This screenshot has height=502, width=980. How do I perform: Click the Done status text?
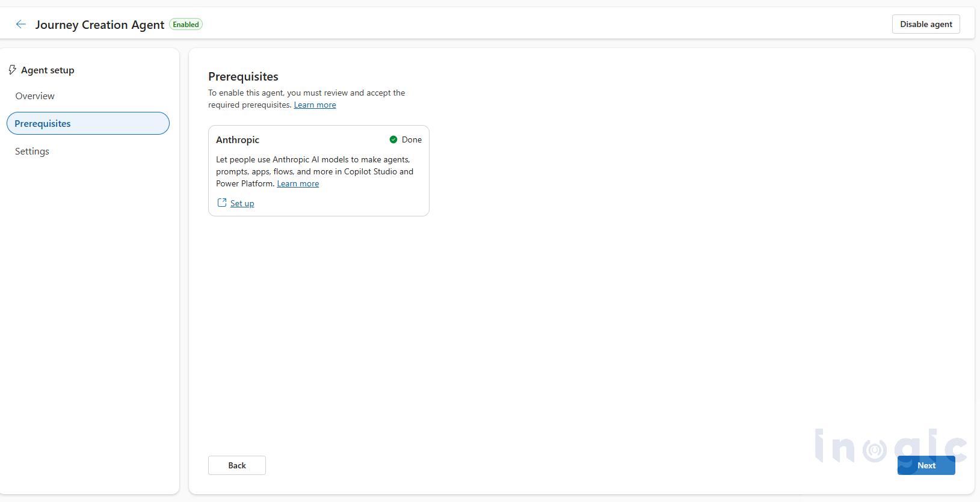411,139
